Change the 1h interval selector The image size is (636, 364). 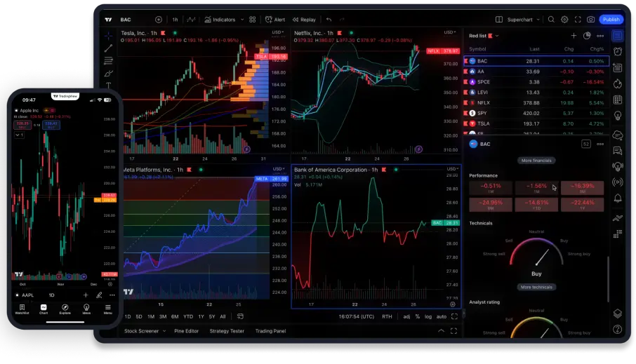tap(175, 20)
